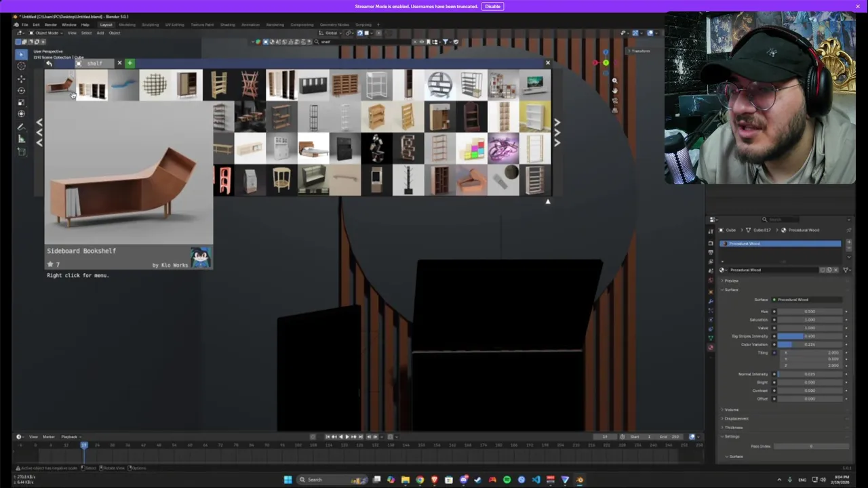Select the Rotate tool
The height and width of the screenshot is (488, 868).
(21, 90)
